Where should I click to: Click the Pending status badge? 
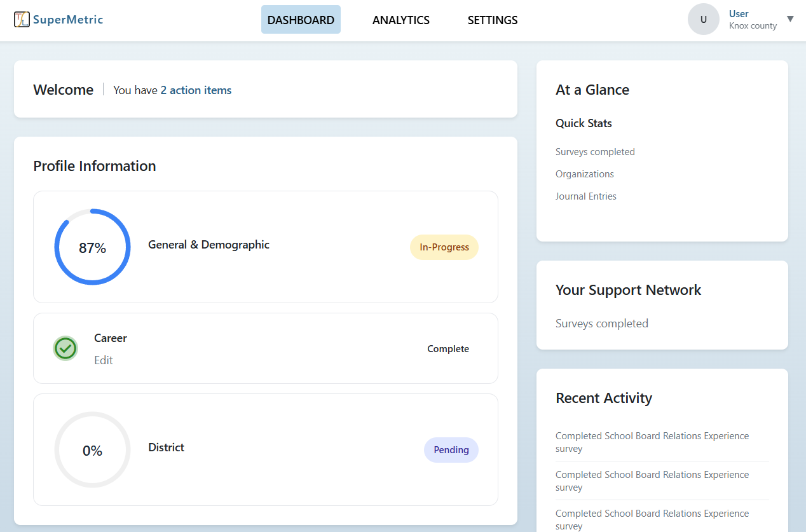point(451,450)
